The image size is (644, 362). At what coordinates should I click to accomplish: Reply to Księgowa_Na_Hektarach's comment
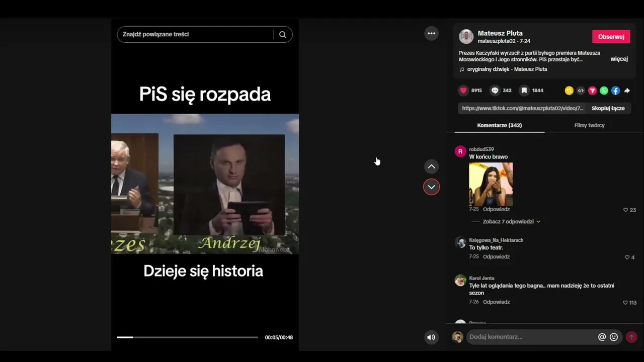click(496, 256)
